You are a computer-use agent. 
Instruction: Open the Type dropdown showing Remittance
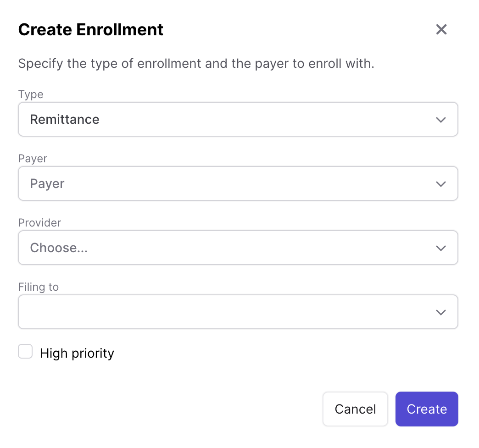coord(238,119)
